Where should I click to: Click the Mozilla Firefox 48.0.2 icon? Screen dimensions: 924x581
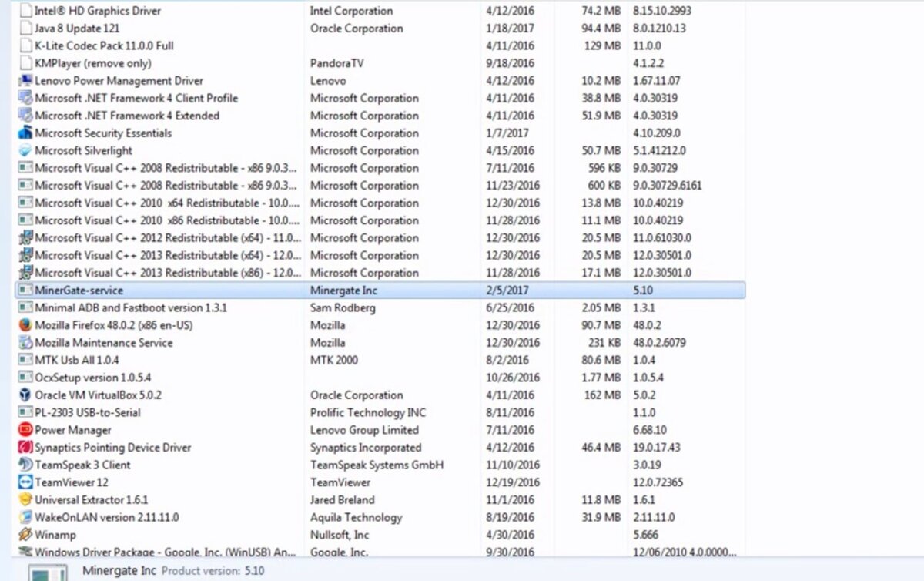tap(25, 325)
